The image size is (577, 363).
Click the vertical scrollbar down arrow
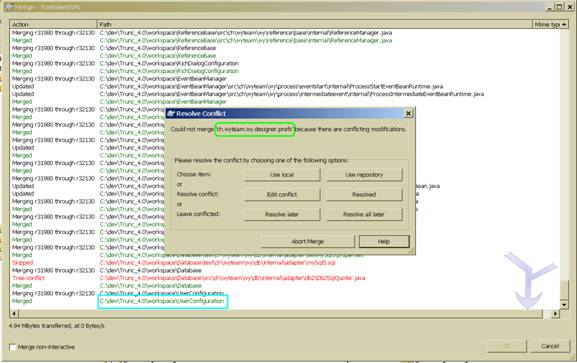pos(564,305)
